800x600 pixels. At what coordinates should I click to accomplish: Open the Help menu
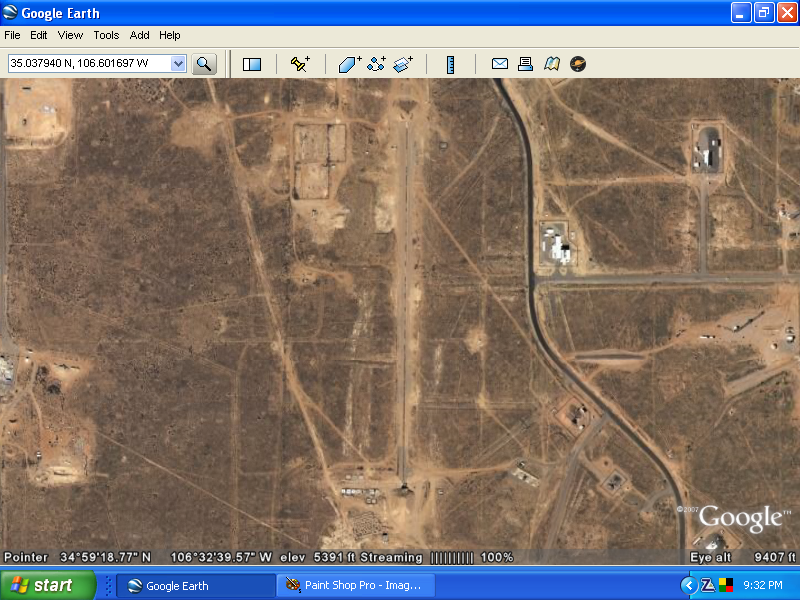(169, 35)
